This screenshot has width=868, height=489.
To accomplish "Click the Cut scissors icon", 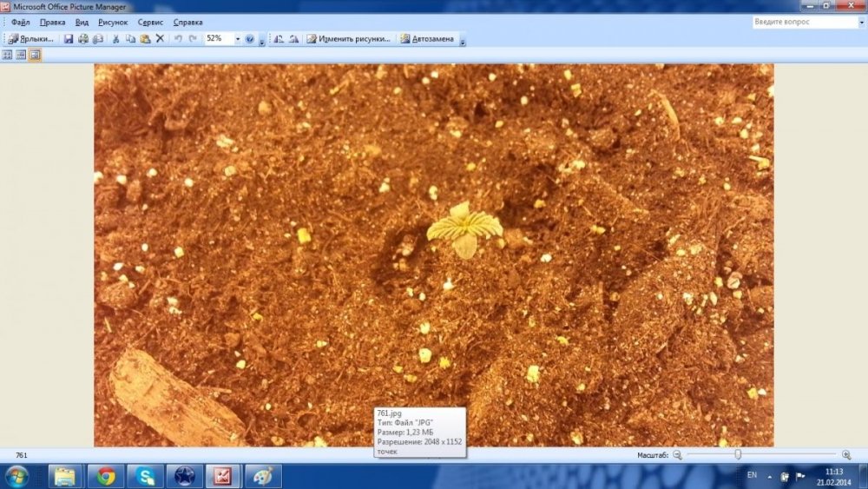I will (x=115, y=39).
